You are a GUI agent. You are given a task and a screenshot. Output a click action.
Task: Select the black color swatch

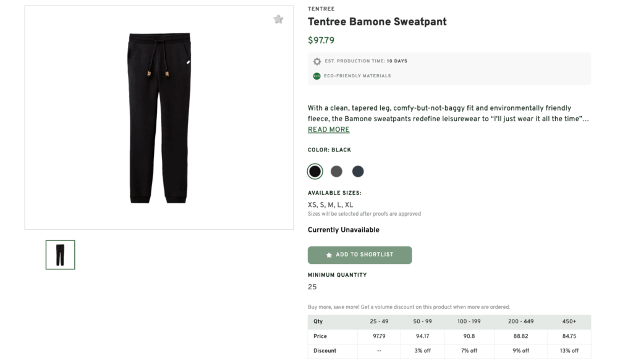(315, 171)
